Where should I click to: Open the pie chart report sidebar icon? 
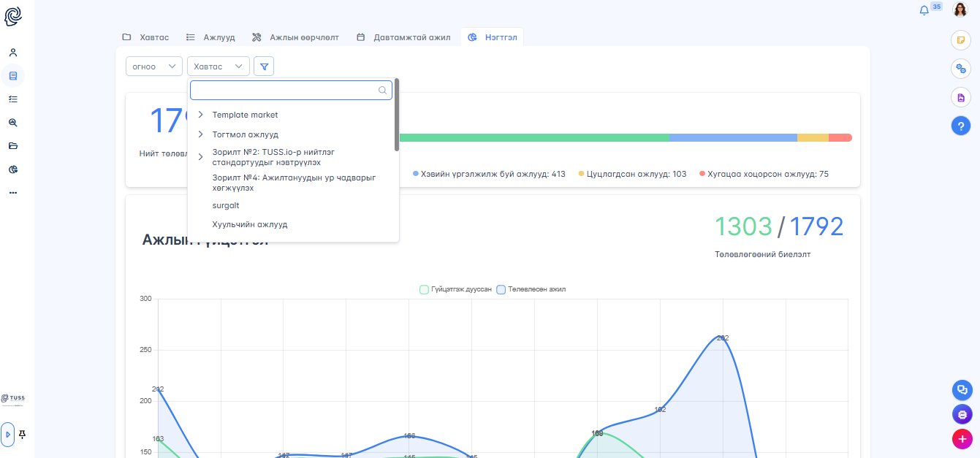coord(13,169)
